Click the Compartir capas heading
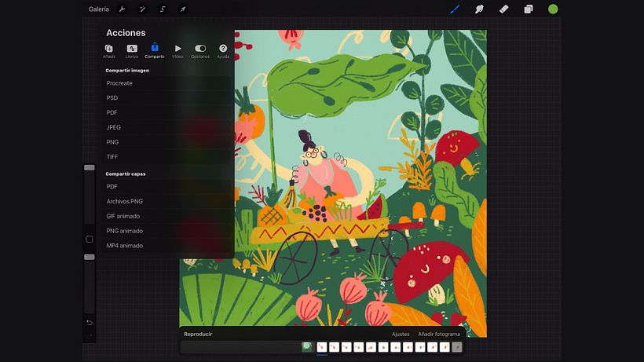The image size is (644, 362). tap(126, 174)
